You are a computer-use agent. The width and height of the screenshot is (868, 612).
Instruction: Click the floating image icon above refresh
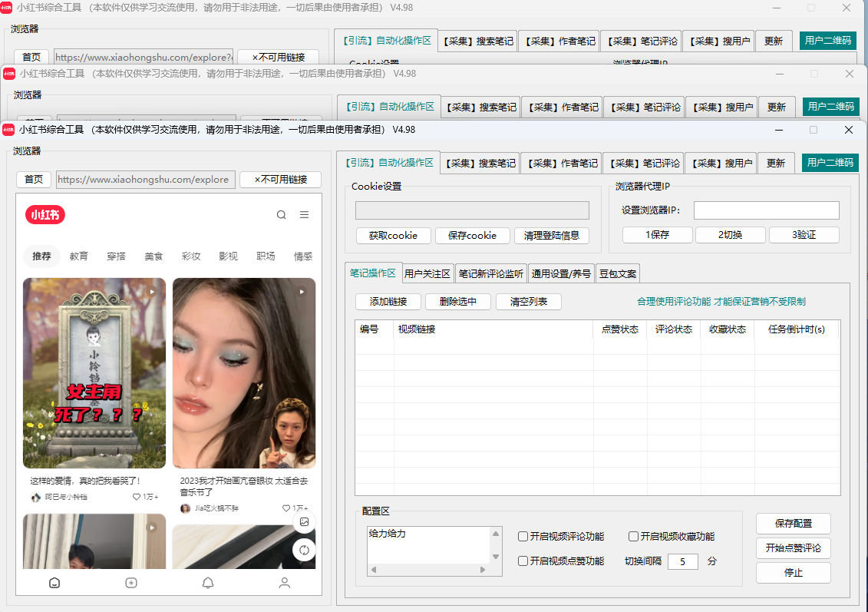point(304,521)
